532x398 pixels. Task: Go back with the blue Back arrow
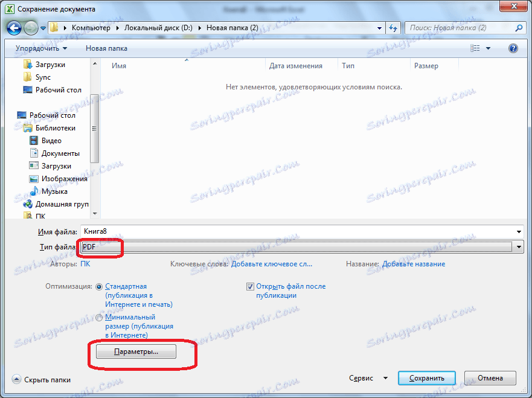click(14, 28)
